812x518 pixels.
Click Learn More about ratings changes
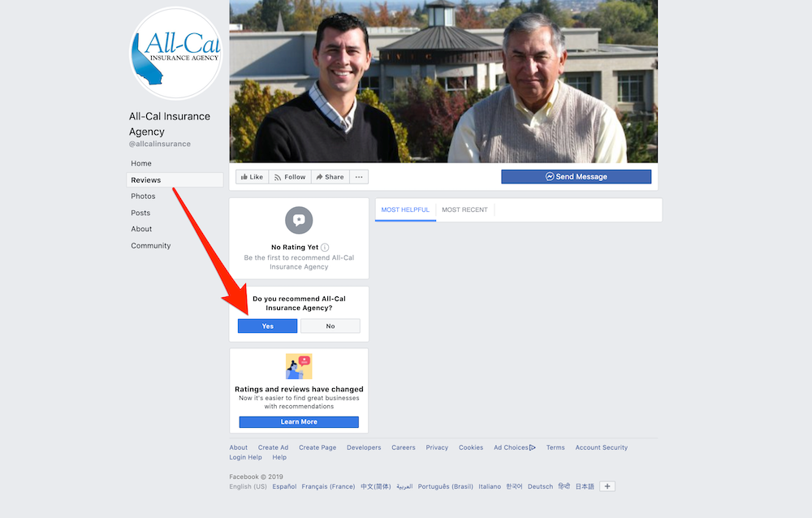coord(299,421)
